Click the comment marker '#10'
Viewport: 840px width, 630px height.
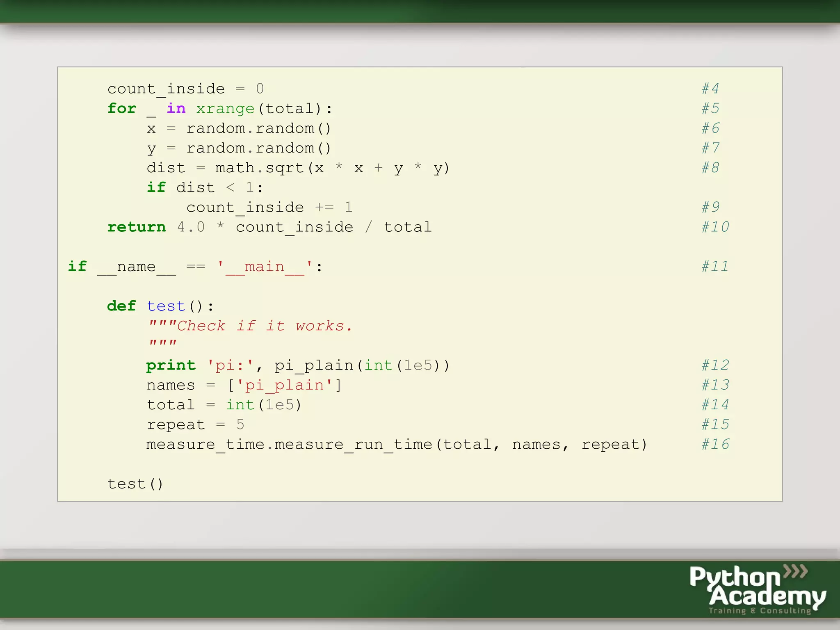(x=715, y=226)
